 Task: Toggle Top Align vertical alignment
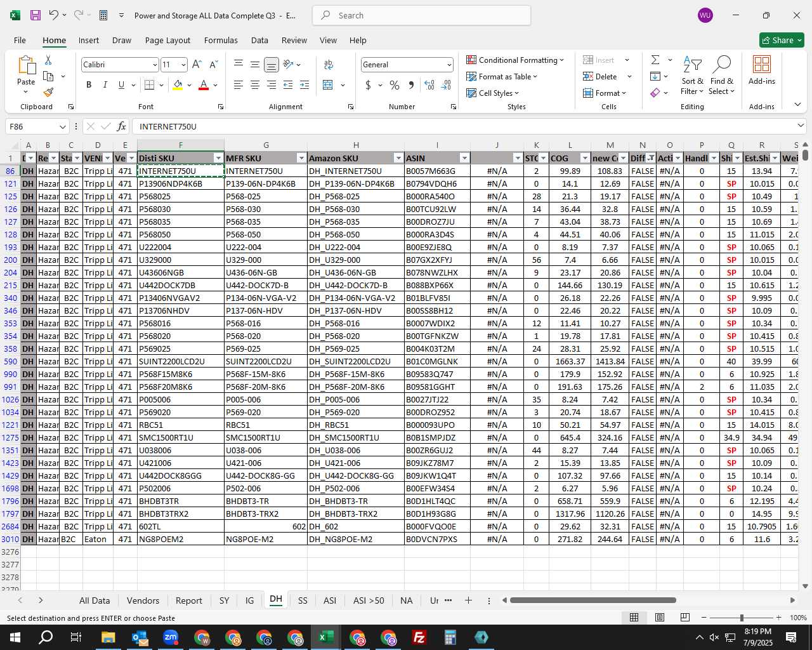point(239,65)
